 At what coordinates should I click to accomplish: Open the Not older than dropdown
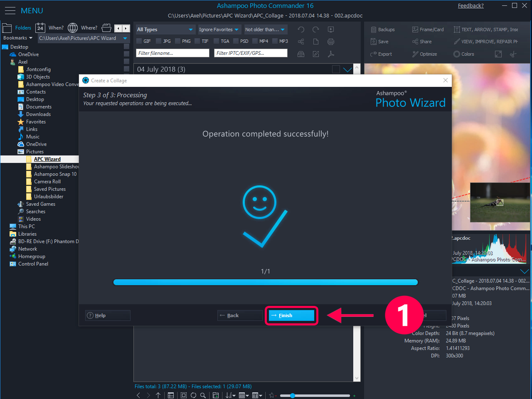[265, 30]
